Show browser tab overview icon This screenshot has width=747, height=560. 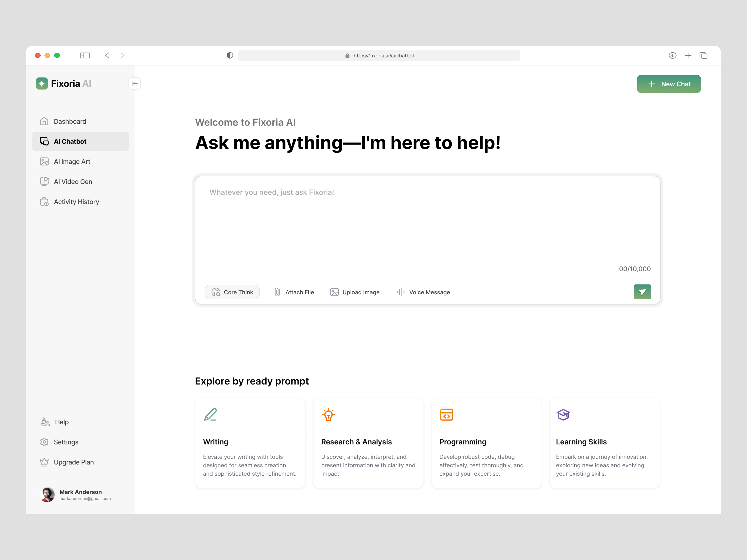pyautogui.click(x=703, y=55)
